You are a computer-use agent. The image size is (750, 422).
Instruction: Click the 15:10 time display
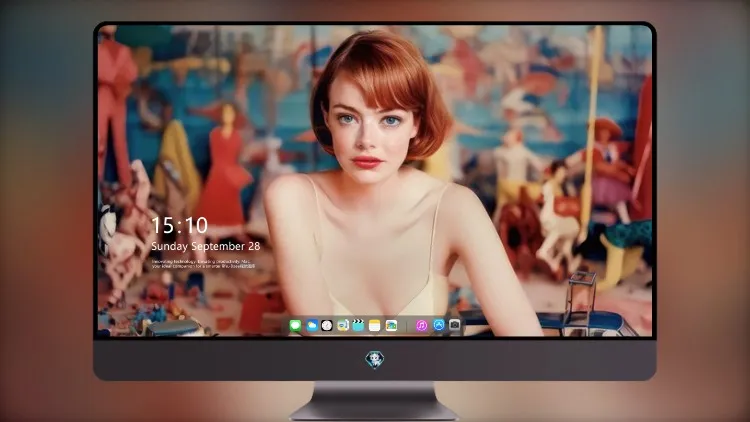tap(179, 225)
